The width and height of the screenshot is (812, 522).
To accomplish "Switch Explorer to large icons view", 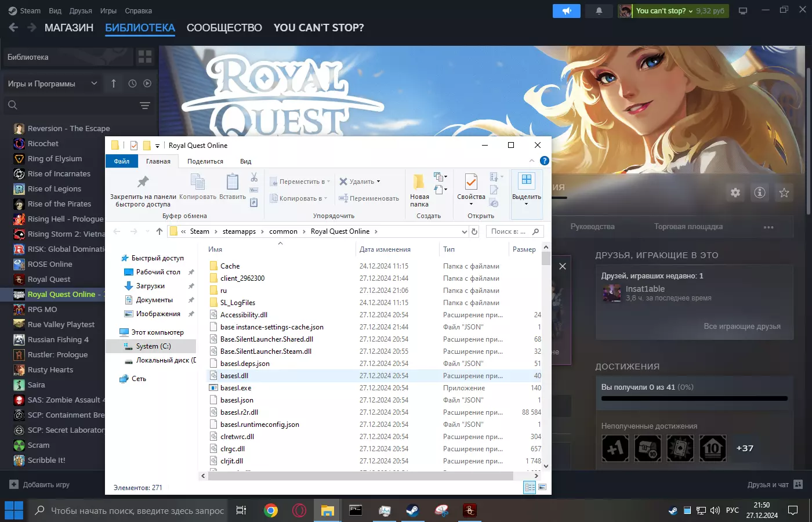I will coord(542,488).
